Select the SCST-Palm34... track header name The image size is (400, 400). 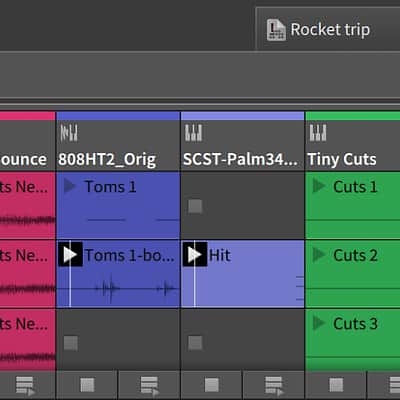point(240,159)
